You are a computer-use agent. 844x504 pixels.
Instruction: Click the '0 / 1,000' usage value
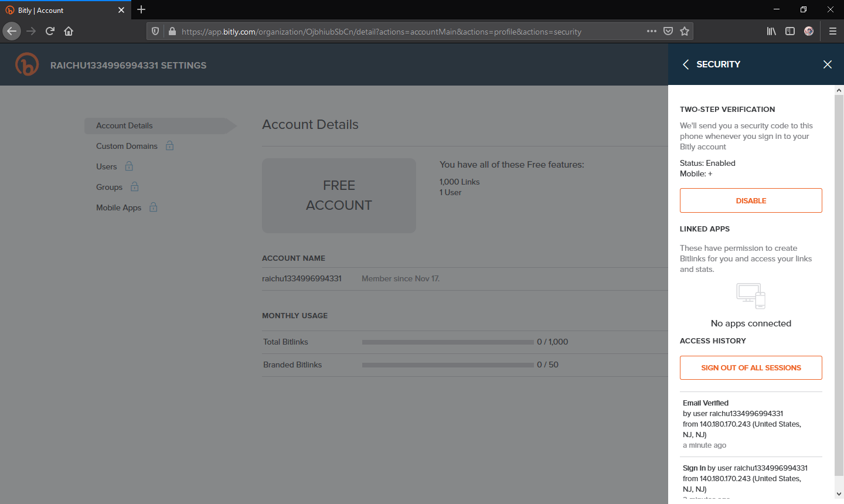pos(552,342)
